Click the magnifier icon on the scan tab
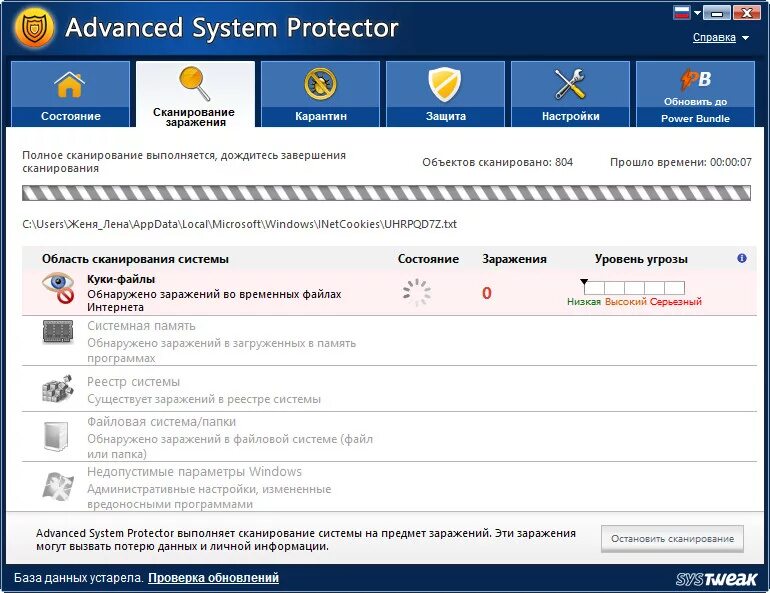This screenshot has height=593, width=770. (x=195, y=83)
